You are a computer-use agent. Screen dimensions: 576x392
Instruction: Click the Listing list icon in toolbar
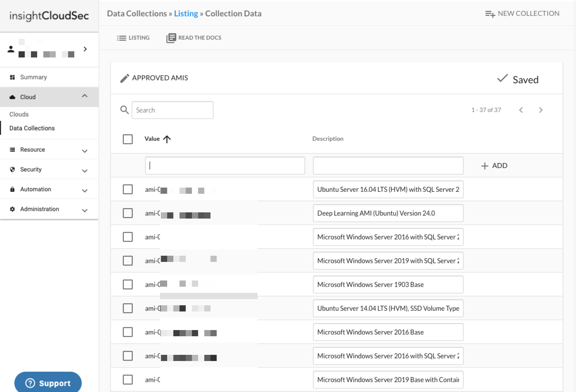tap(121, 38)
